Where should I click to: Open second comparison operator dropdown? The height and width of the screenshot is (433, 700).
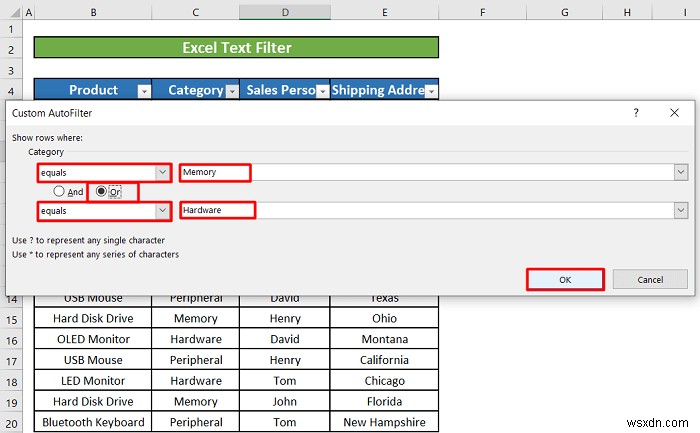click(x=162, y=210)
